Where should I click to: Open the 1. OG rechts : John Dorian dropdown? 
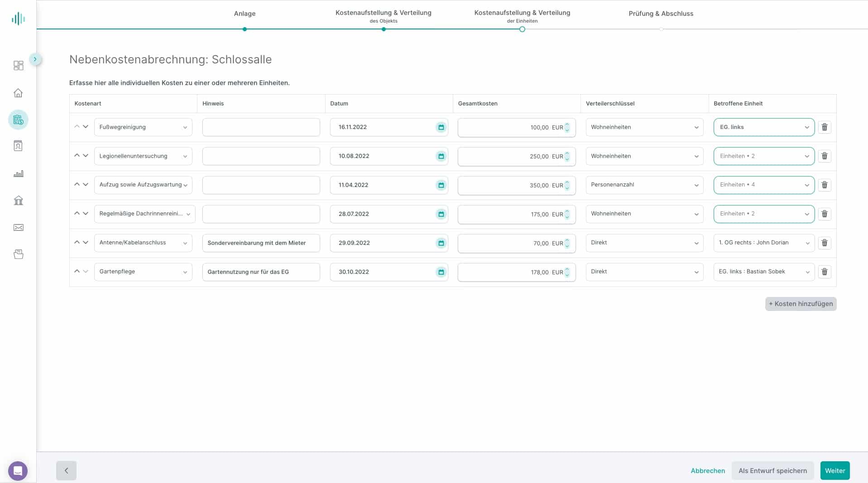click(764, 243)
